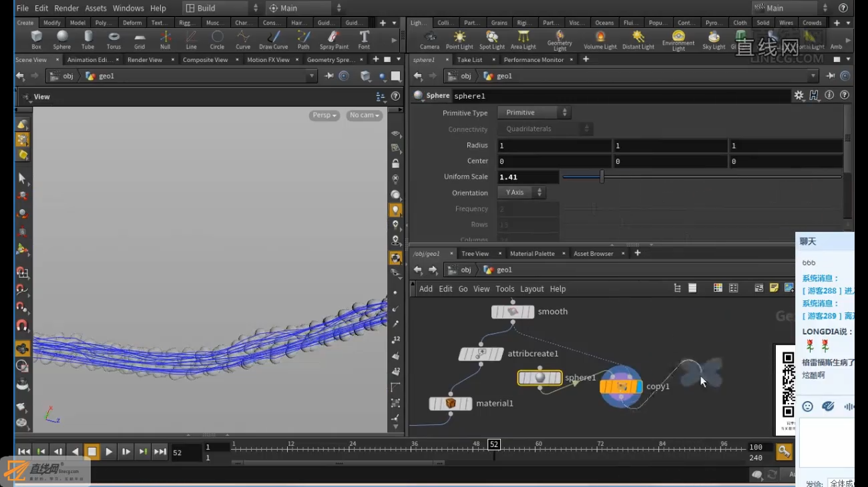Add a Camera from the lights shelf
This screenshot has height=487, width=868.
(429, 40)
